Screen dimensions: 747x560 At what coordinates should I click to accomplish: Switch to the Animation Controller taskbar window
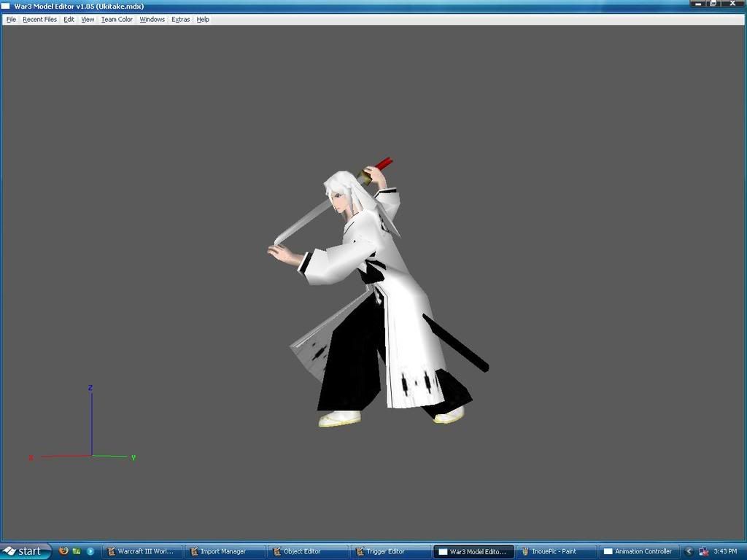pyautogui.click(x=639, y=551)
